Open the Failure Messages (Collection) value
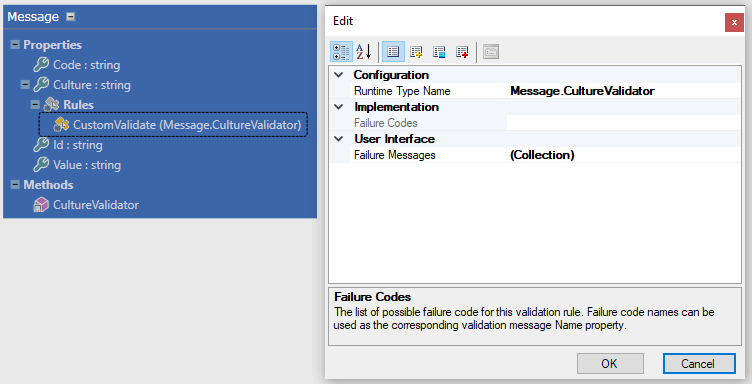 (x=623, y=155)
